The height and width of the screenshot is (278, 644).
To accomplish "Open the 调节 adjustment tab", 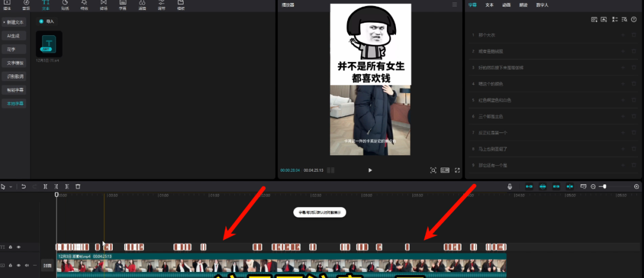I will (162, 5).
